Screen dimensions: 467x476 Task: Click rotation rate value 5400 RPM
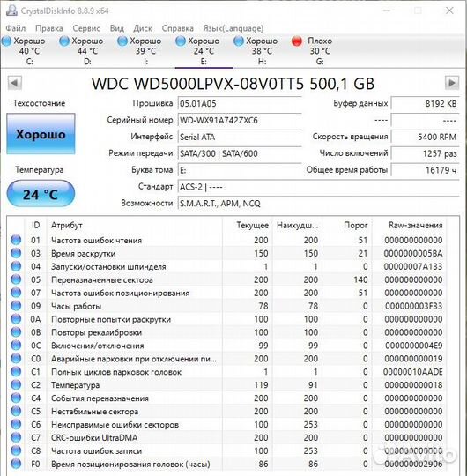point(425,137)
